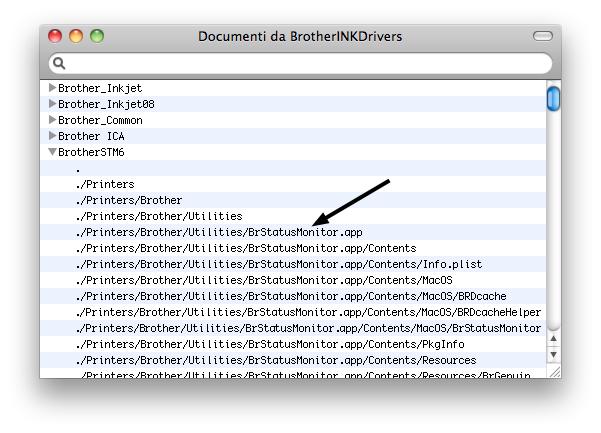
Task: Select the row ending in BrStatusMonitor.app
Action: [x=293, y=232]
